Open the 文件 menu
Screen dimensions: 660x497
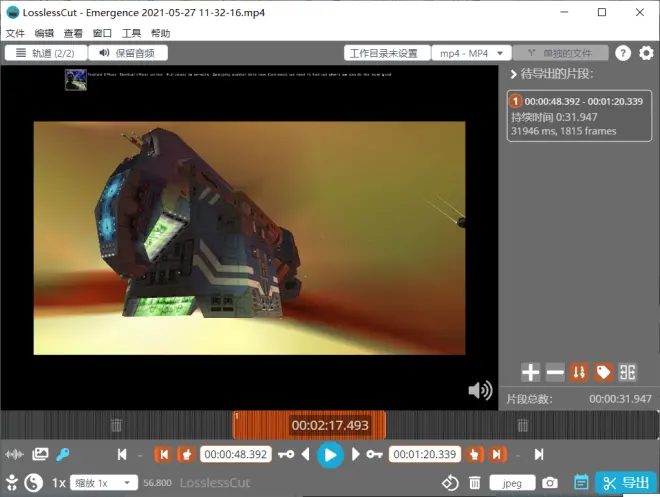(16, 33)
